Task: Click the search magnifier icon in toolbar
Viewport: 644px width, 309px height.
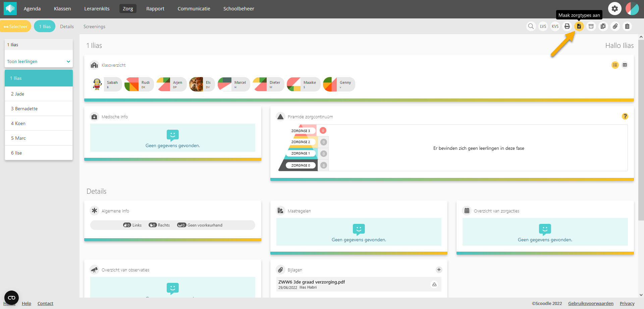Action: (x=531, y=26)
